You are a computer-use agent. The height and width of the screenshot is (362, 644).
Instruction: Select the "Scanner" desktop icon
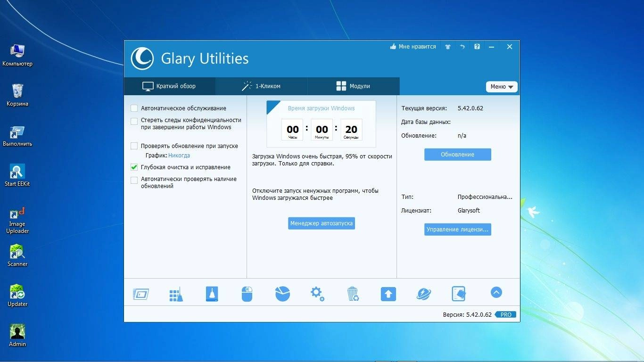(x=17, y=255)
